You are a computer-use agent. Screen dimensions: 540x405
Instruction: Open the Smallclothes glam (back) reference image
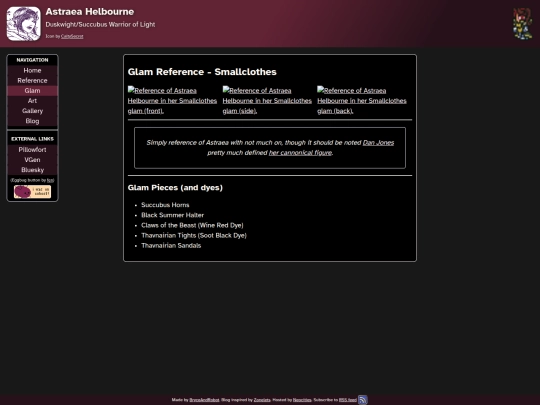362,101
